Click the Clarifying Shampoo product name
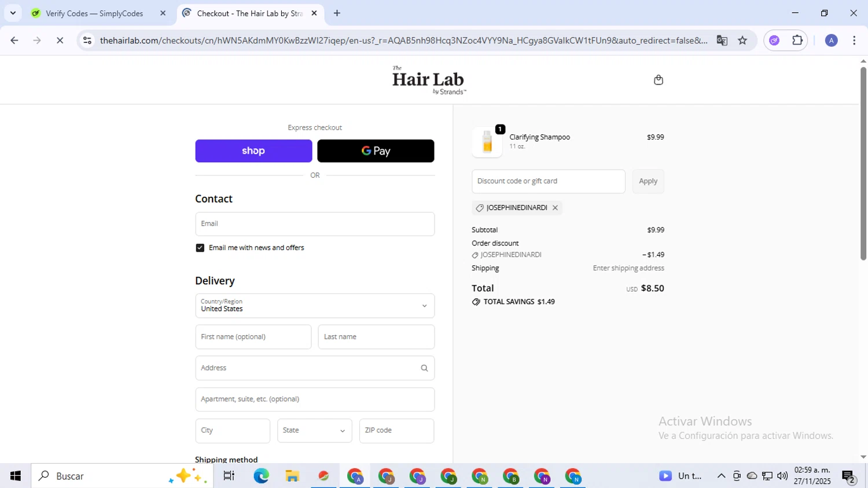 (539, 137)
